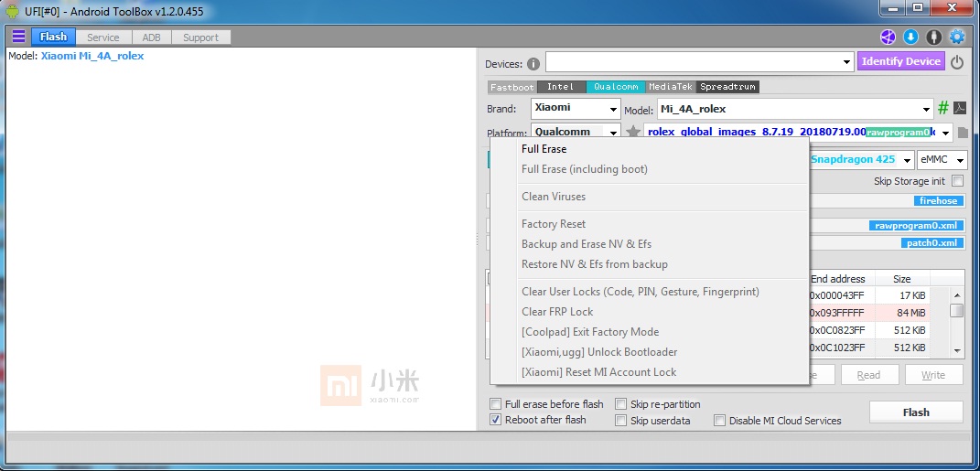980x471 pixels.
Task: Click the End address column header
Action: coord(841,279)
